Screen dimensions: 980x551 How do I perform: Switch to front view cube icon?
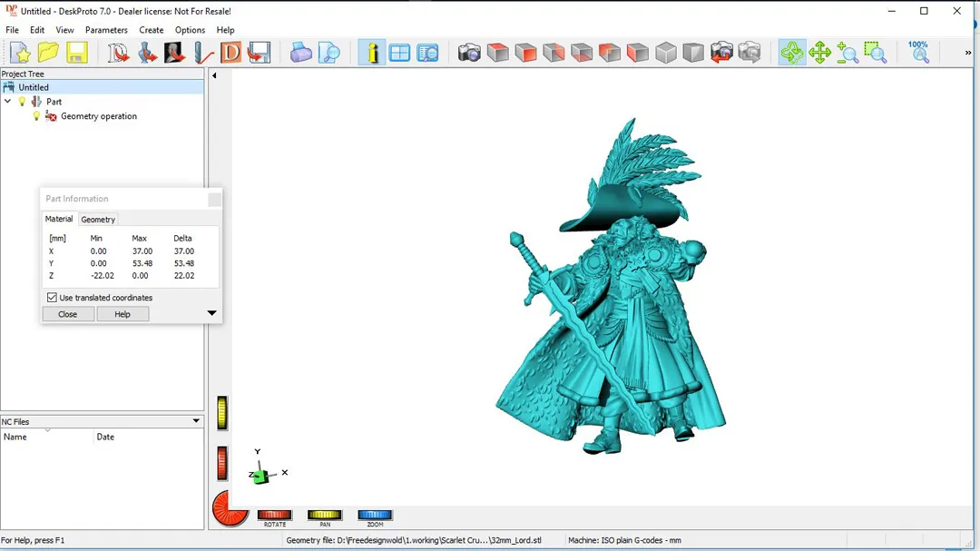[x=525, y=53]
